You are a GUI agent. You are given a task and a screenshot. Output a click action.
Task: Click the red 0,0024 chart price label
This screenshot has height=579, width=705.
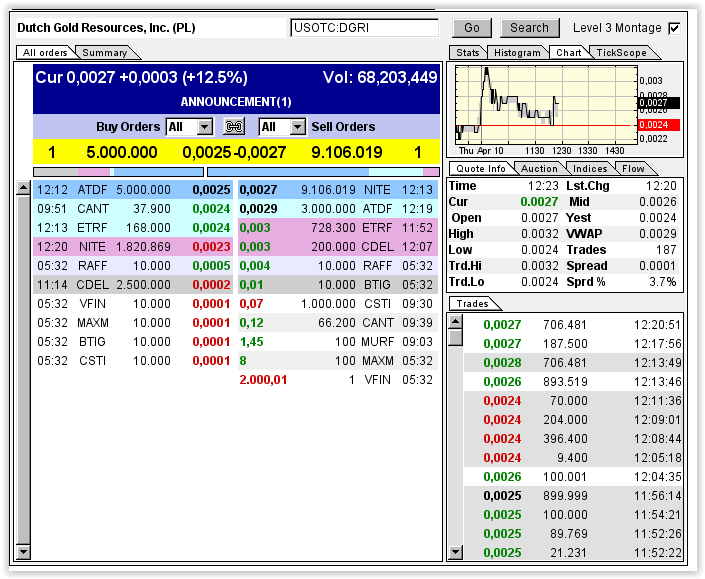click(x=659, y=125)
